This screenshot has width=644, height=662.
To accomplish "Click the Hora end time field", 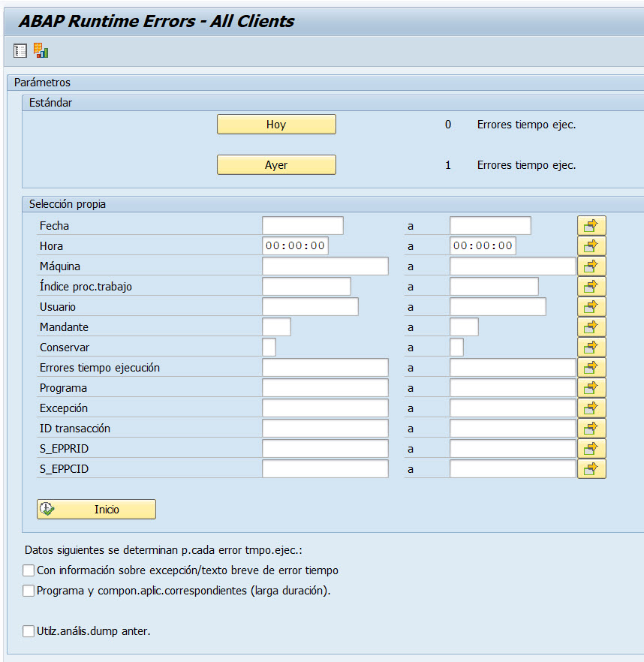I will pyautogui.click(x=483, y=245).
